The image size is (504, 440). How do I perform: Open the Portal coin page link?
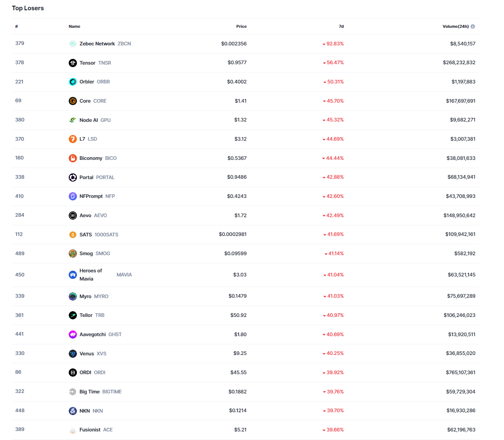pyautogui.click(x=86, y=177)
